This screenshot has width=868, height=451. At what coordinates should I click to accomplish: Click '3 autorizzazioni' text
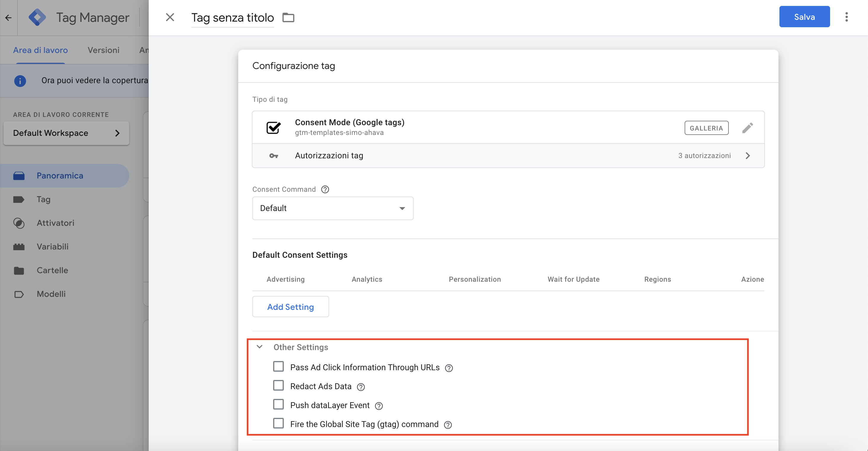[704, 155]
